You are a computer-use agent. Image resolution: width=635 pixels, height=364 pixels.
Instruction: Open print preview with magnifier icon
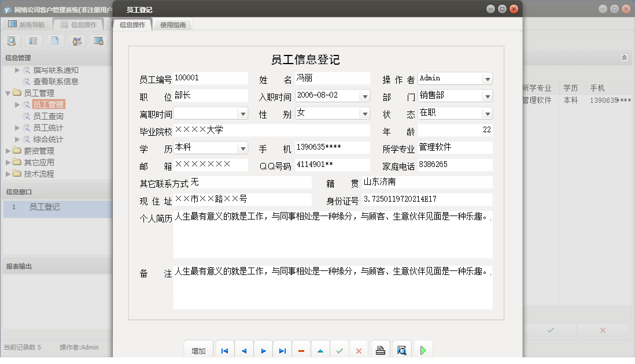[x=401, y=350]
